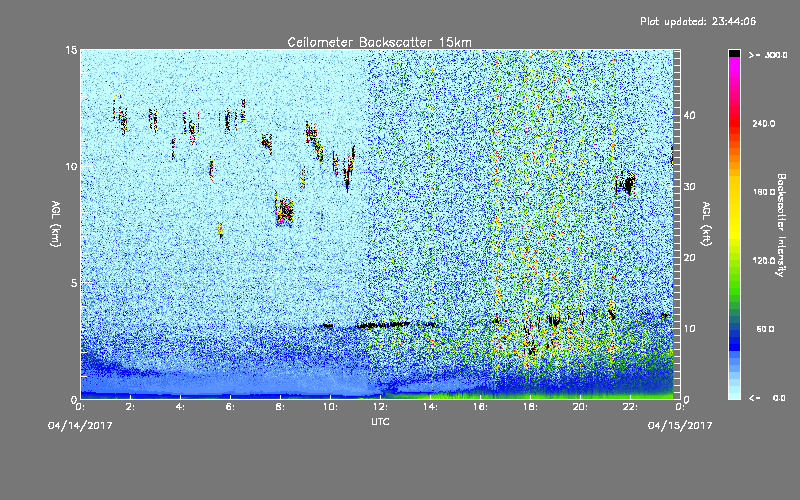The height and width of the screenshot is (500, 800).
Task: Click the 60.0 colorbar label
Action: click(765, 329)
